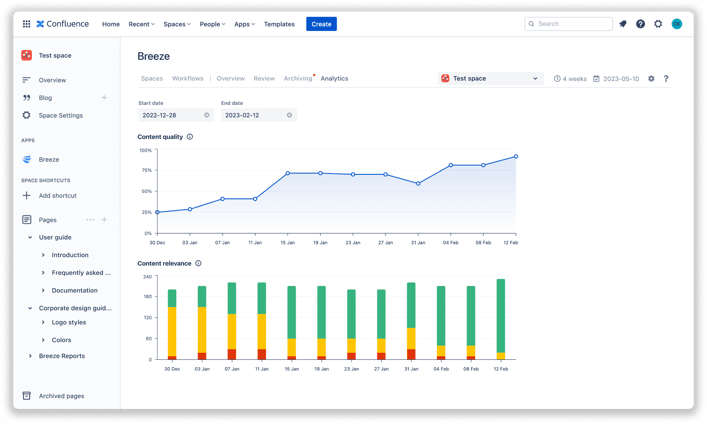Image resolution: width=707 pixels, height=424 pixels.
Task: Click the clock icon next to 4 weeks
Action: point(557,78)
